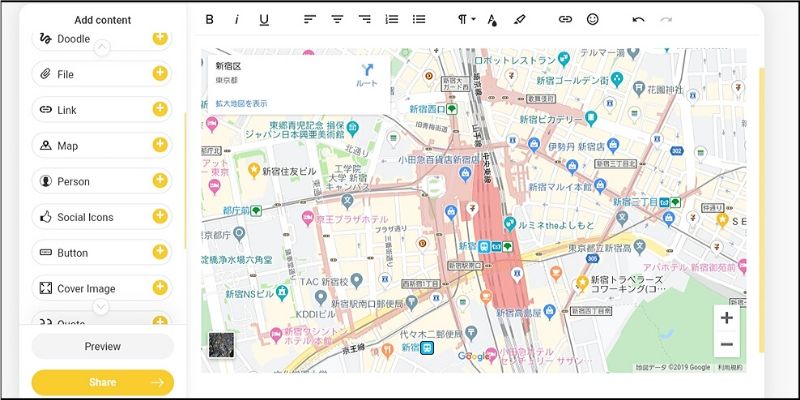Add Map content with plus button
The width and height of the screenshot is (800, 400).
pyautogui.click(x=160, y=145)
